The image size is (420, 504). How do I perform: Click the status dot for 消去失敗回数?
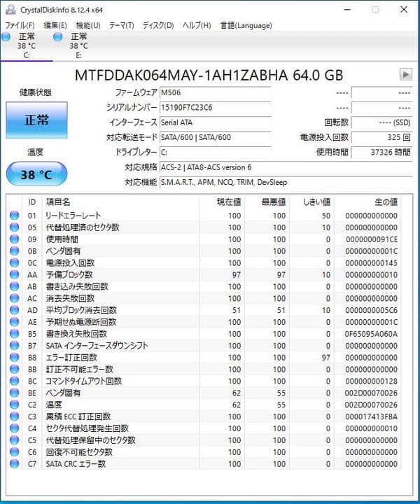click(x=14, y=298)
